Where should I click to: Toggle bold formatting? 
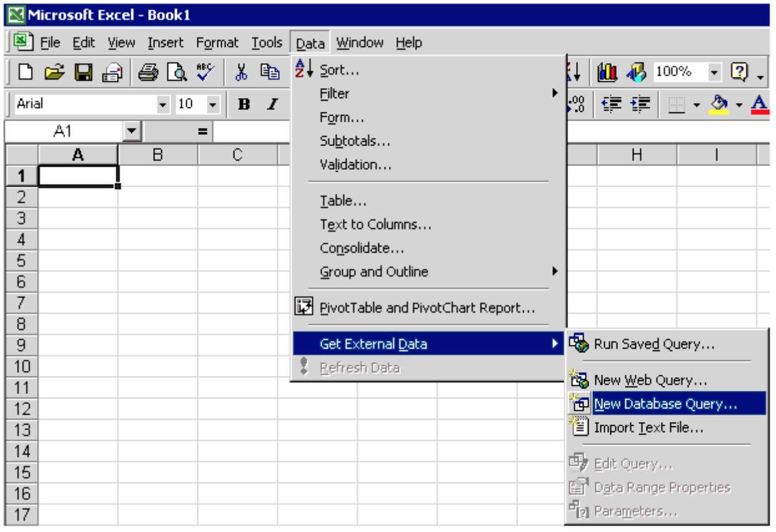[244, 104]
